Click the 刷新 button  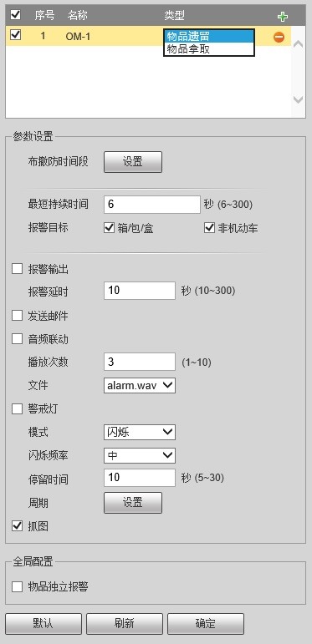(x=125, y=624)
